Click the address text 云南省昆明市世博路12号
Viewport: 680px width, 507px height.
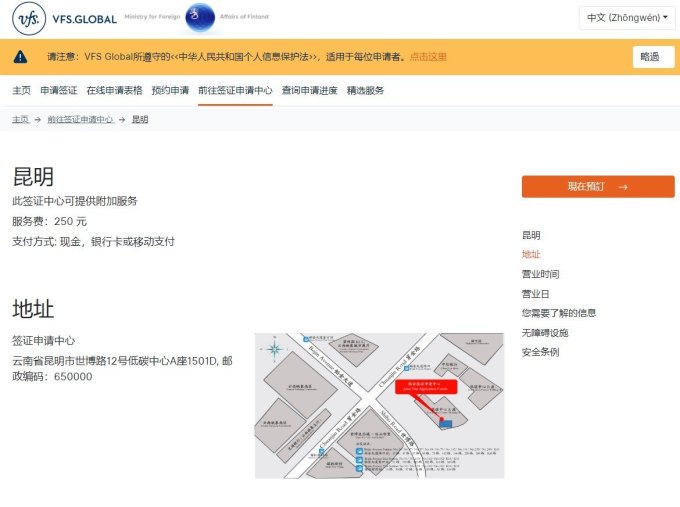(122, 368)
